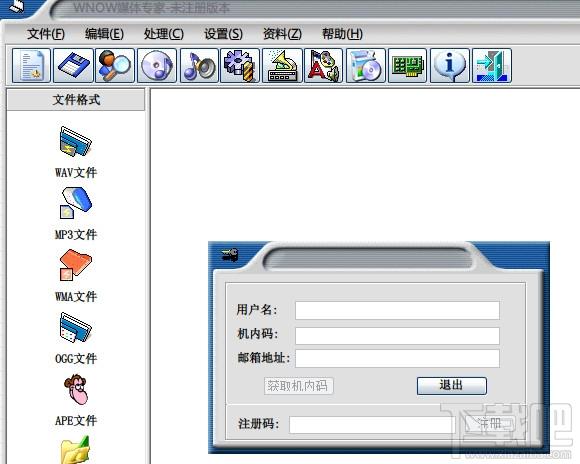Click the 文件格式 panel header
Screen dimensions: 580x464
[x=76, y=100]
